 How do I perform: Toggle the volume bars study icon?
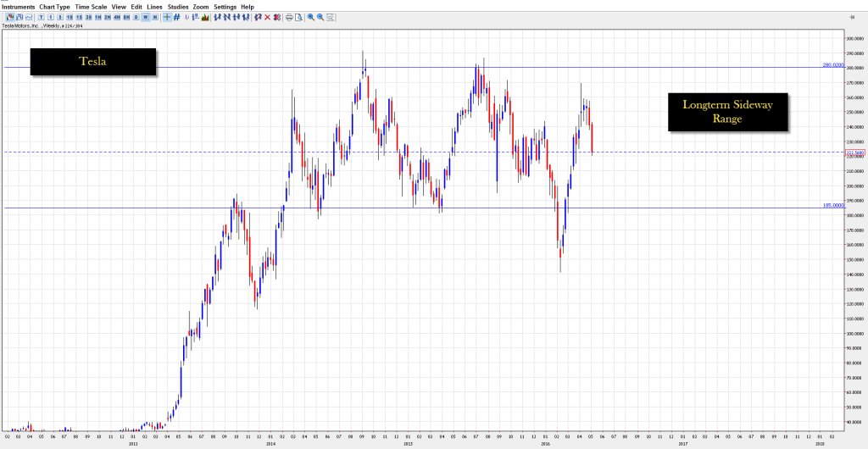click(205, 17)
